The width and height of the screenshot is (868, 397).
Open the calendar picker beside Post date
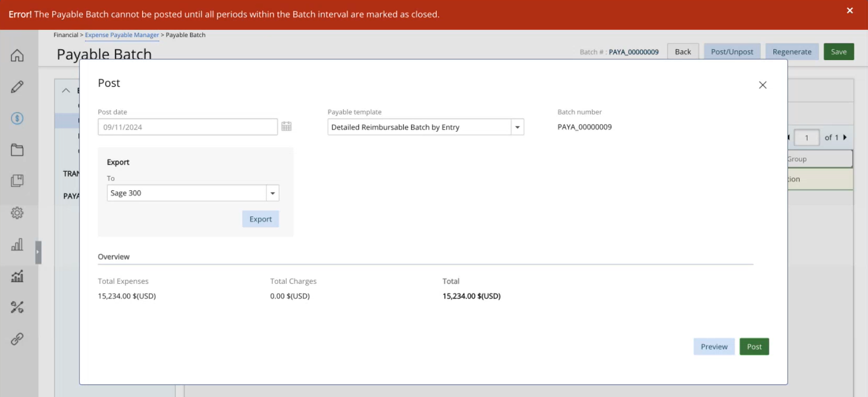coord(286,126)
